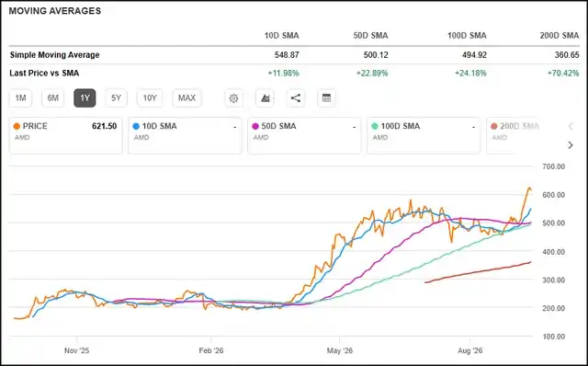Toggle the 50D SMA legend card

pyautogui.click(x=304, y=135)
